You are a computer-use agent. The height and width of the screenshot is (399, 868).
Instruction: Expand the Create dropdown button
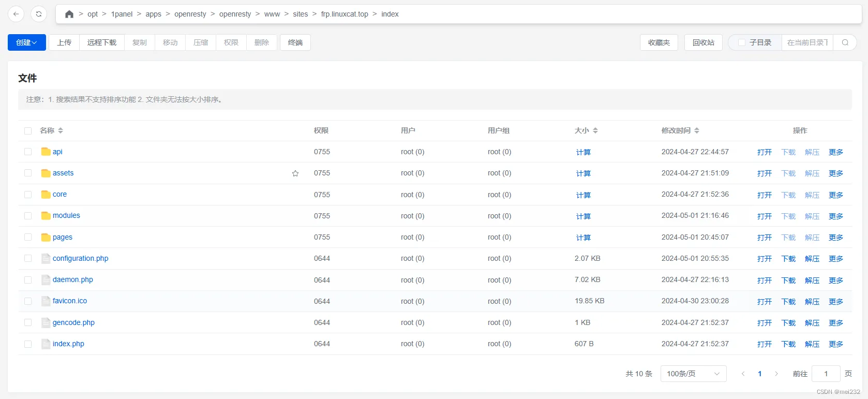[26, 42]
